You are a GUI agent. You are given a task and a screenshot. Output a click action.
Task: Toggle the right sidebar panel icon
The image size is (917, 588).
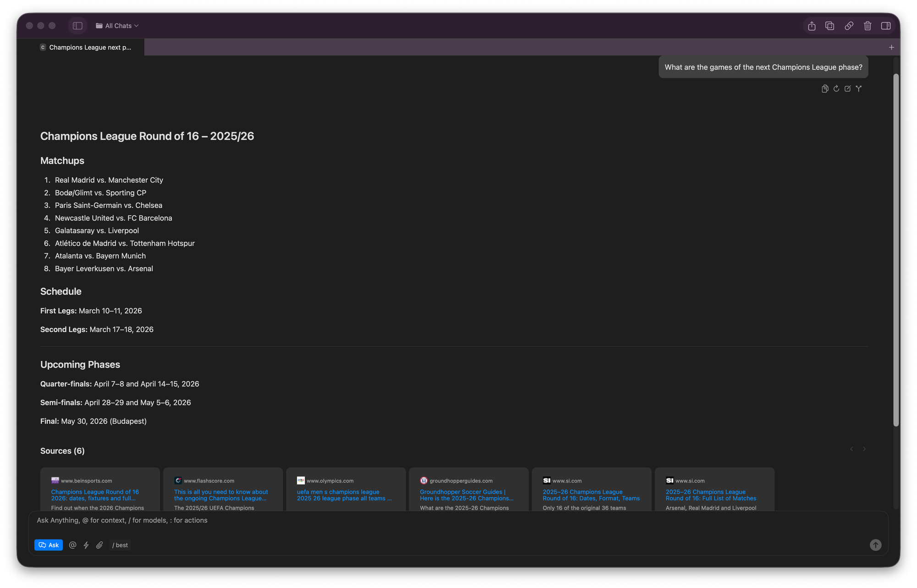click(886, 26)
